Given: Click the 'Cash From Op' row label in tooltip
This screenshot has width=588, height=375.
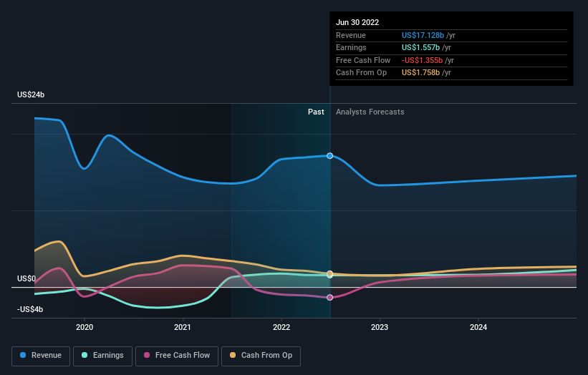Looking at the screenshot, I should pos(361,73).
